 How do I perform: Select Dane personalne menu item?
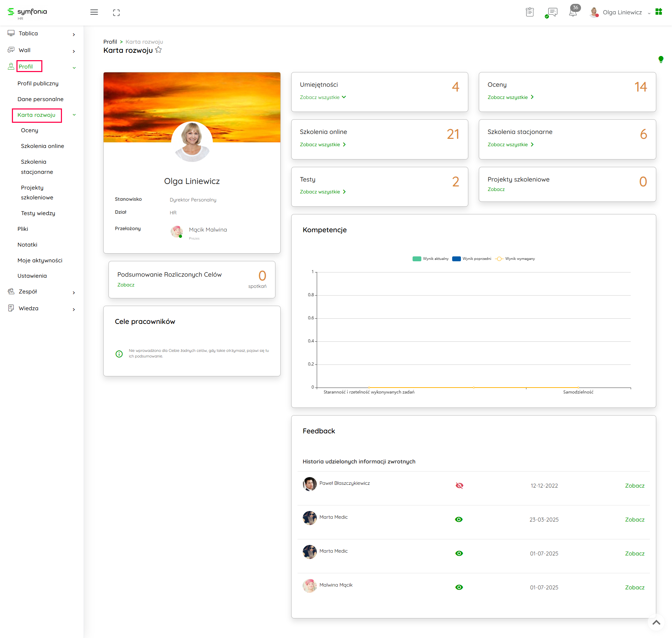coord(40,99)
